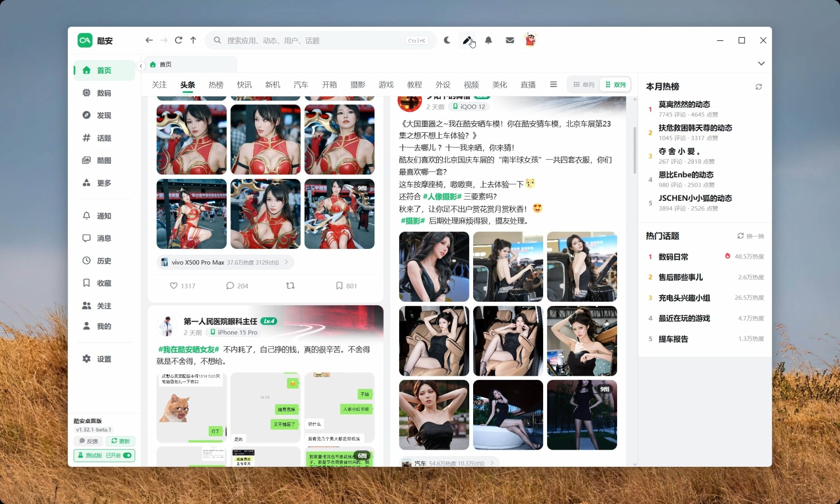Refresh the 本月热榜 list
This screenshot has height=504, width=840.
[758, 87]
